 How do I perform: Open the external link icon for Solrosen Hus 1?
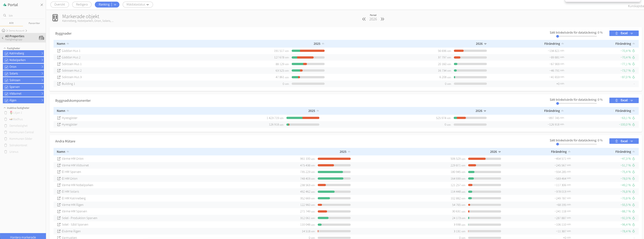59,64
